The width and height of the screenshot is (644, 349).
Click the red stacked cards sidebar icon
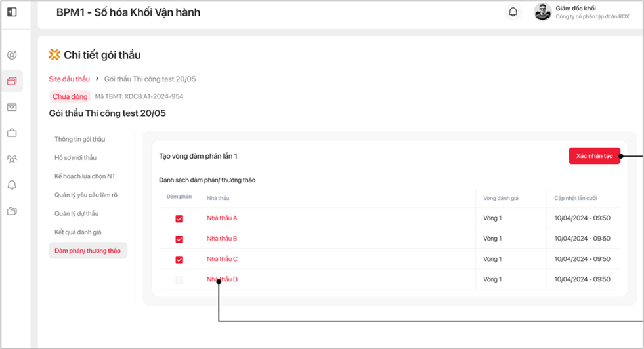[12, 81]
